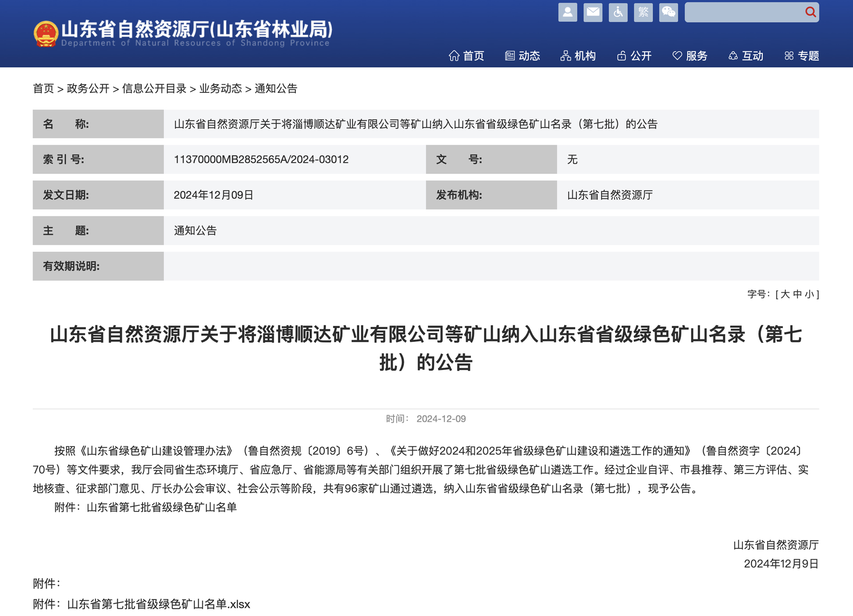
Task: Set font size to 大
Action: click(x=785, y=294)
